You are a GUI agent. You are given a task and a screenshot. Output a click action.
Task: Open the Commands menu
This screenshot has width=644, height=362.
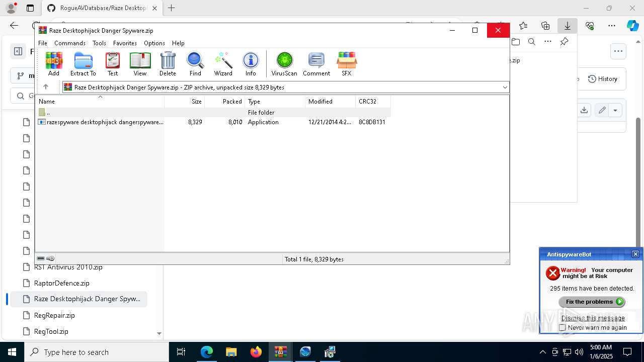(x=70, y=43)
